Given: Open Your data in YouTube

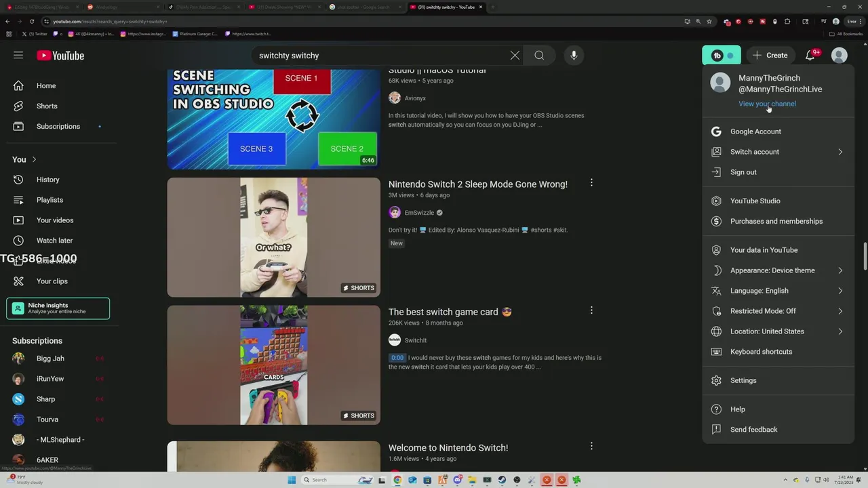Looking at the screenshot, I should point(778,250).
